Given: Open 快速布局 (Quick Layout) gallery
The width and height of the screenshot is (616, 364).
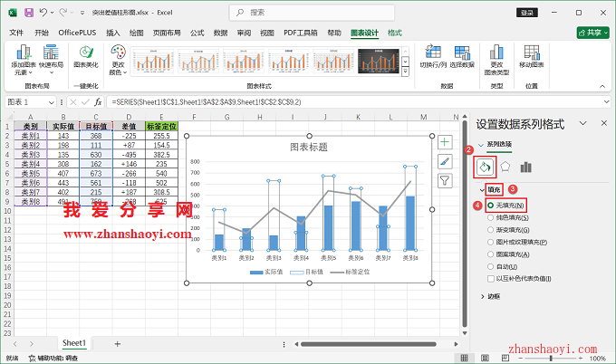Looking at the screenshot, I should 51,60.
